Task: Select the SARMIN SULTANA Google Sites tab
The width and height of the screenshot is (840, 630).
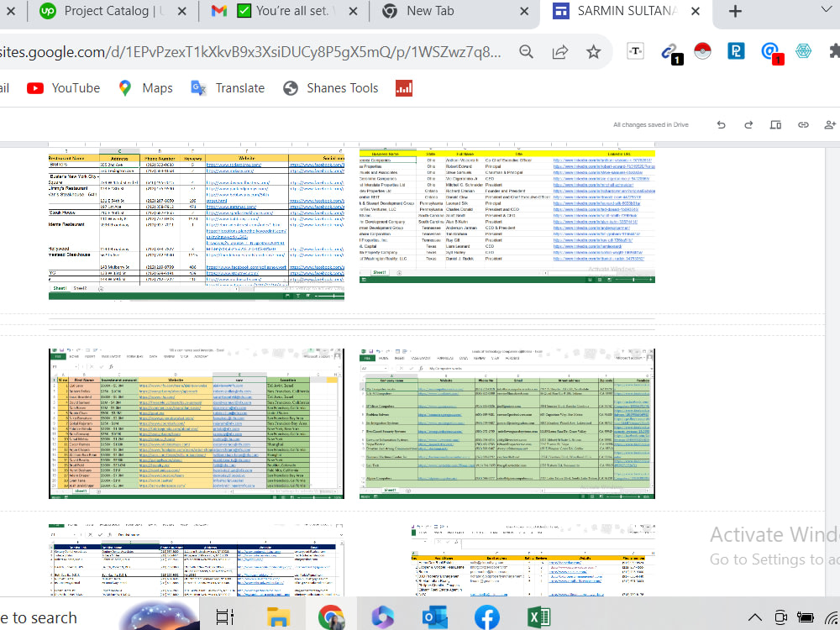Action: coord(616,11)
